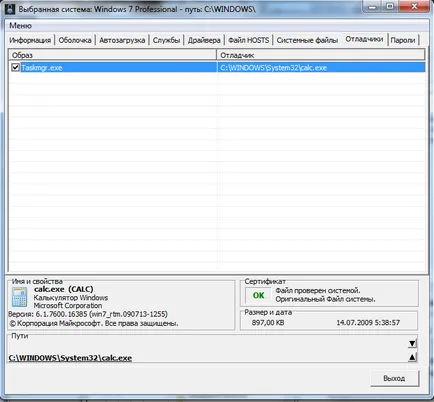Sort by the Отладчик column header
This screenshot has height=402, width=434.
pos(321,55)
